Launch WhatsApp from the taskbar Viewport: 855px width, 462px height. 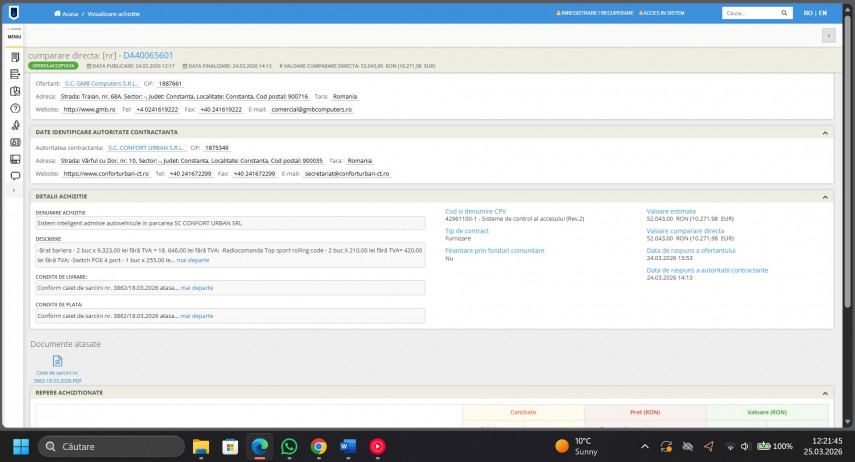point(289,446)
